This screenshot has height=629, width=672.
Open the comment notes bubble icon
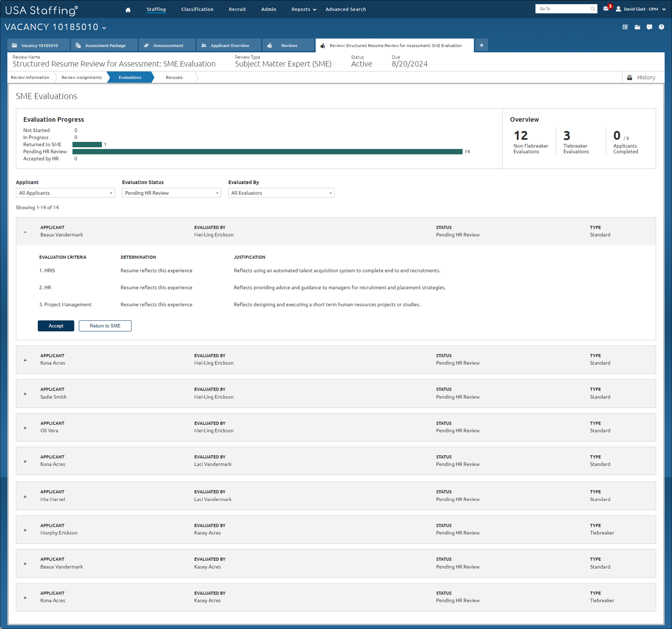[649, 27]
